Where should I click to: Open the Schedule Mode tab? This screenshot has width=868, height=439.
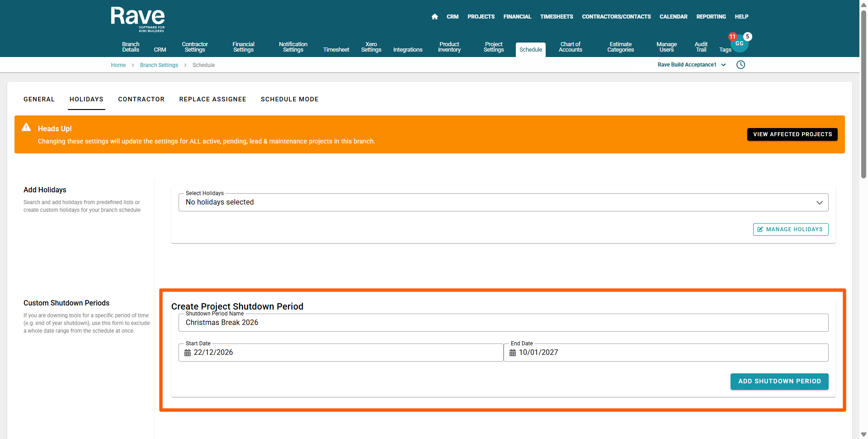(289, 99)
